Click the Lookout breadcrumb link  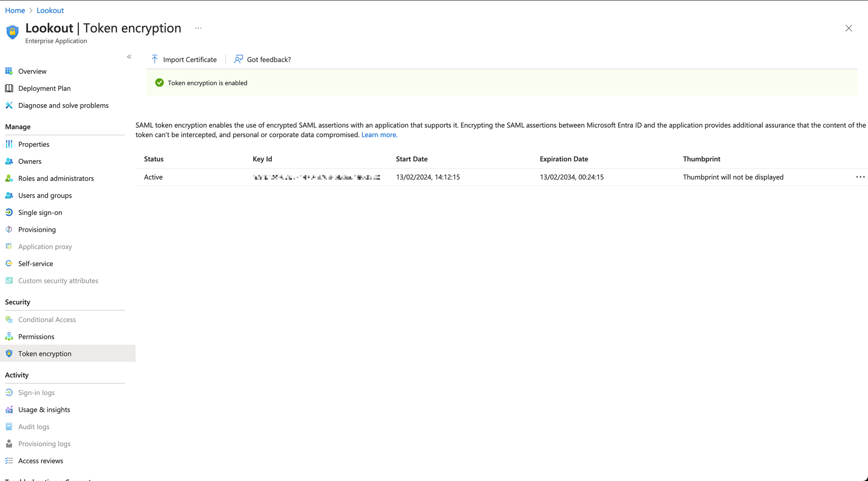click(x=50, y=10)
